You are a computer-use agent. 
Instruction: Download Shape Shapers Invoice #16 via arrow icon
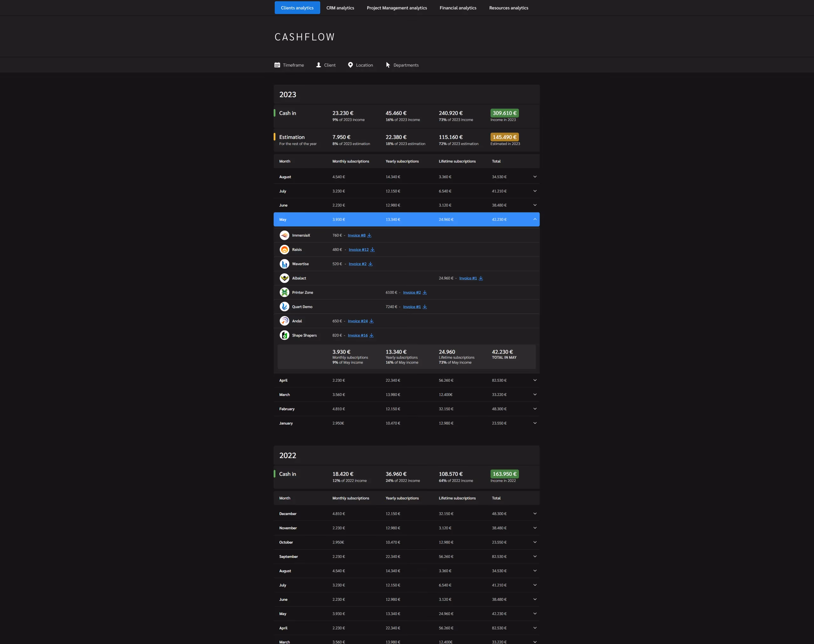371,336
